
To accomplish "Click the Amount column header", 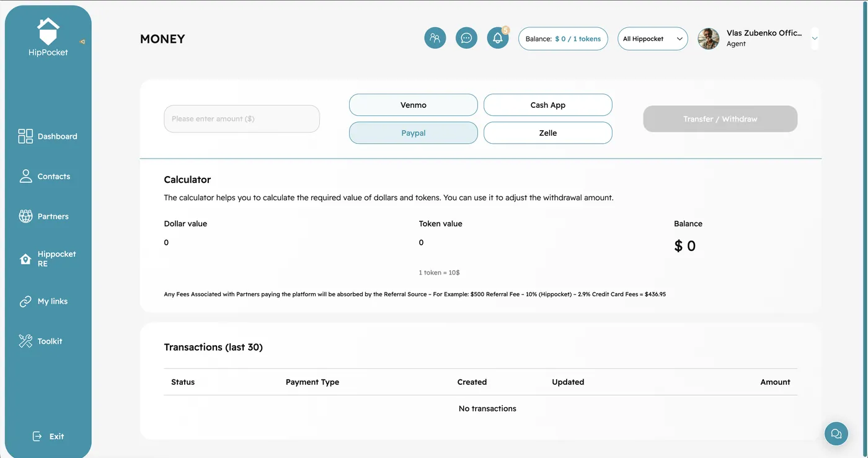I will [776, 382].
